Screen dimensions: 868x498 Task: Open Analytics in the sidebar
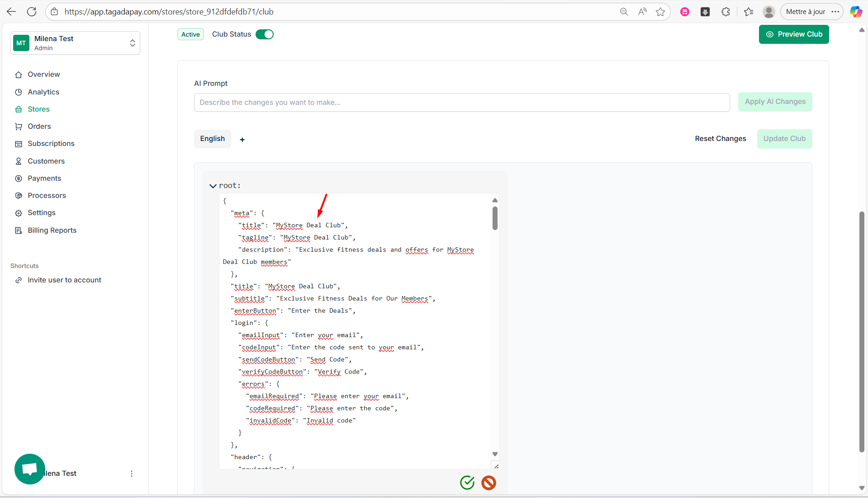tap(43, 92)
